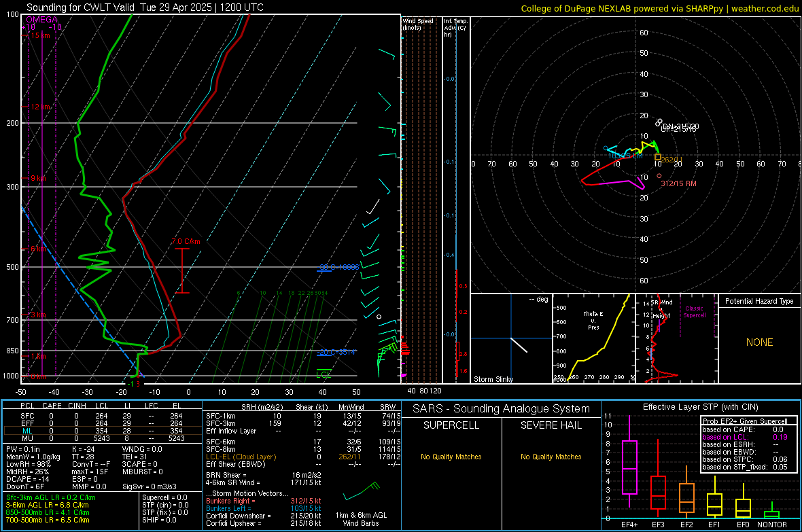Click the 12 km height marker

(x=40, y=107)
